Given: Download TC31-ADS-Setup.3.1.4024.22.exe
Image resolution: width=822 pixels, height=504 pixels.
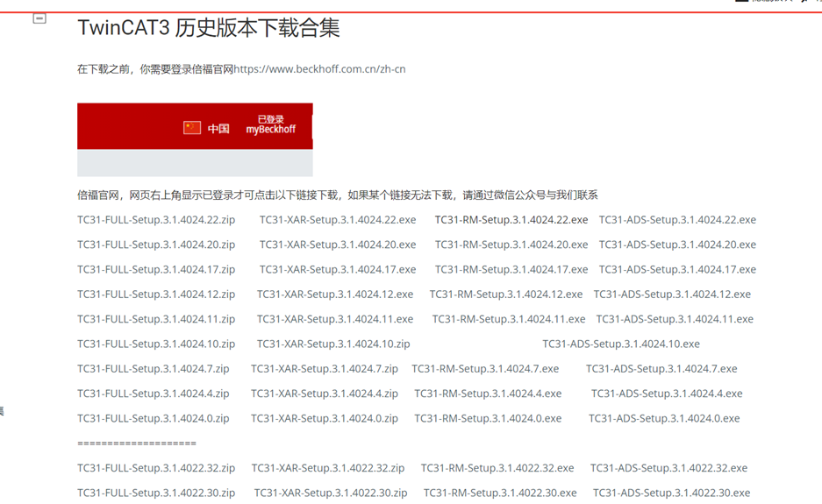Looking at the screenshot, I should (x=677, y=220).
